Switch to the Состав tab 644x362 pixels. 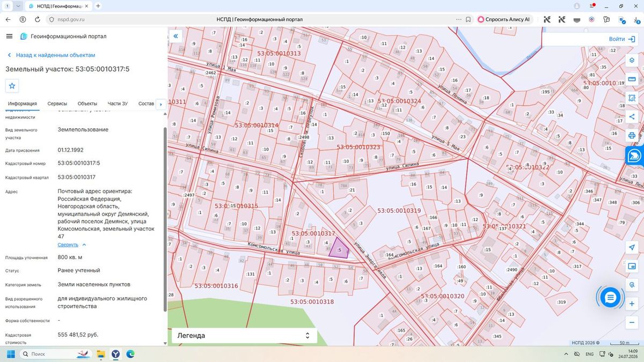(x=146, y=104)
